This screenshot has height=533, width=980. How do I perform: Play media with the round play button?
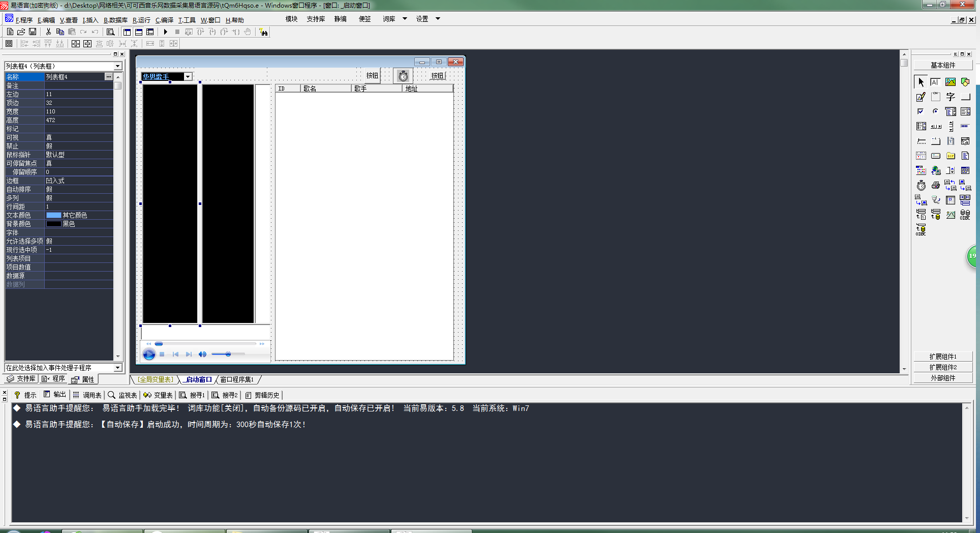(x=149, y=354)
